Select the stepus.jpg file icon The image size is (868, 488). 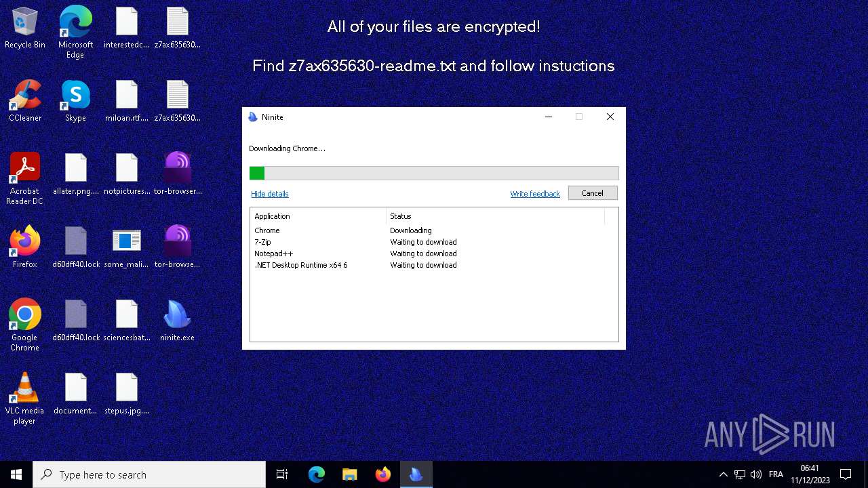click(x=126, y=394)
